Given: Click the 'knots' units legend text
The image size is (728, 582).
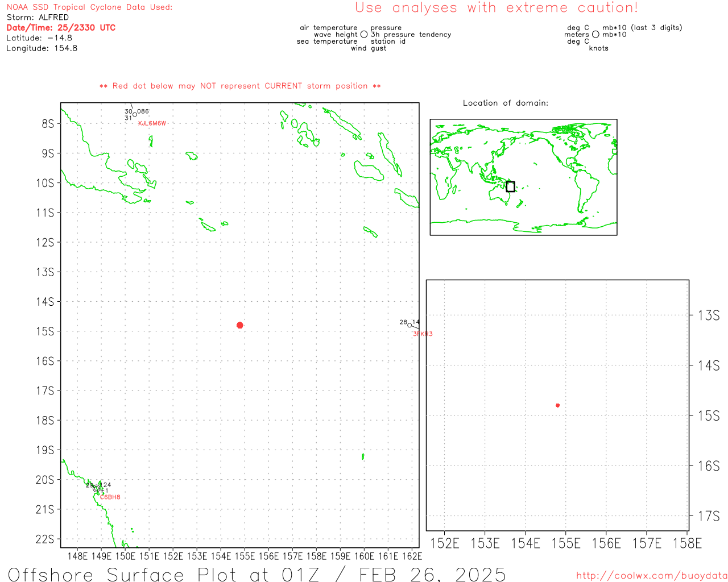Looking at the screenshot, I should click(599, 48).
